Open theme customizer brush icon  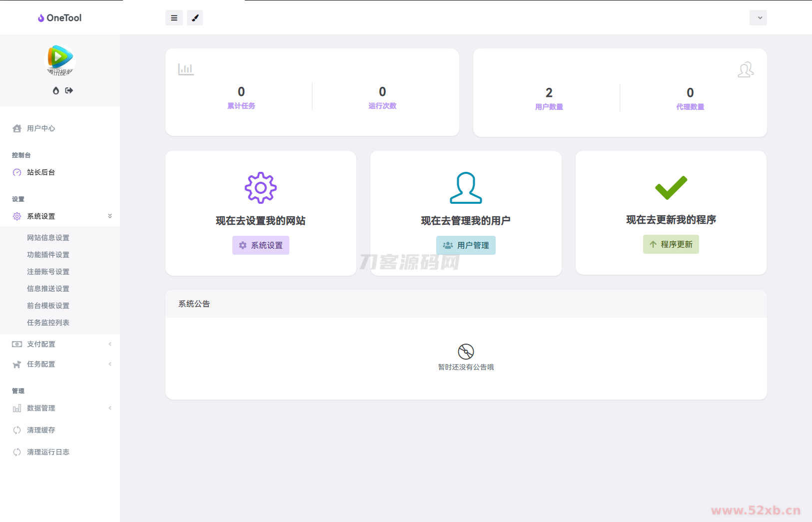[195, 18]
